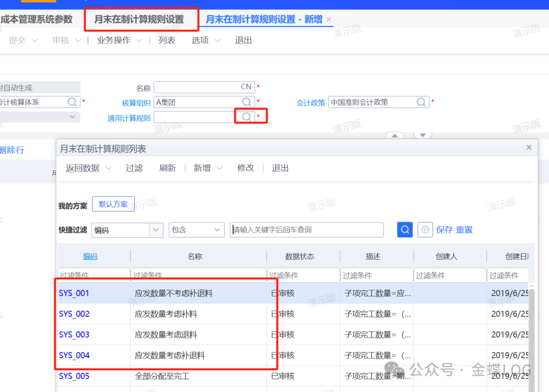549x392 pixels.
Task: Click the 重置 link beside 保存
Action: pyautogui.click(x=464, y=230)
